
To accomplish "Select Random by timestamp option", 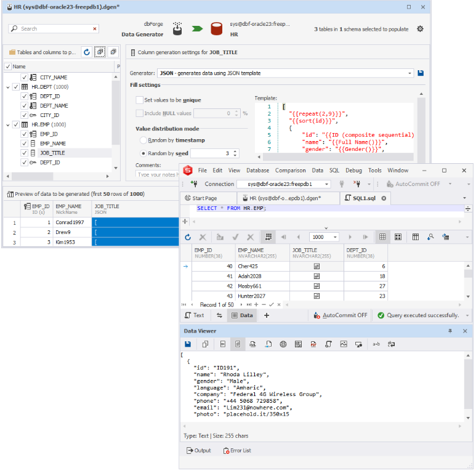I will click(x=143, y=140).
